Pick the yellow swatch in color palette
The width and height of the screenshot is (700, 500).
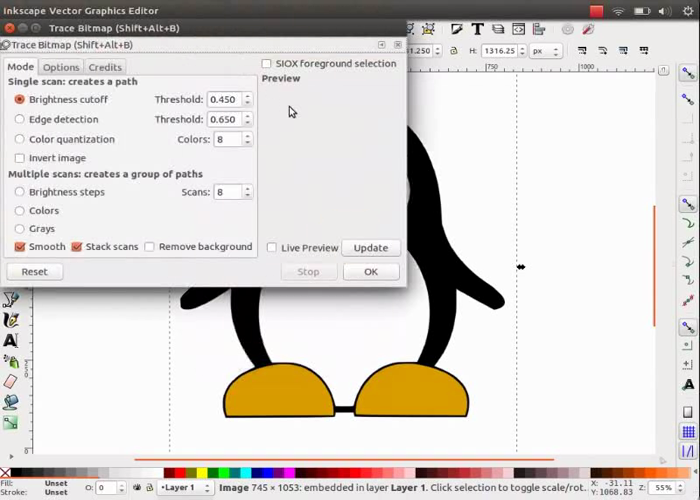[x=204, y=473]
